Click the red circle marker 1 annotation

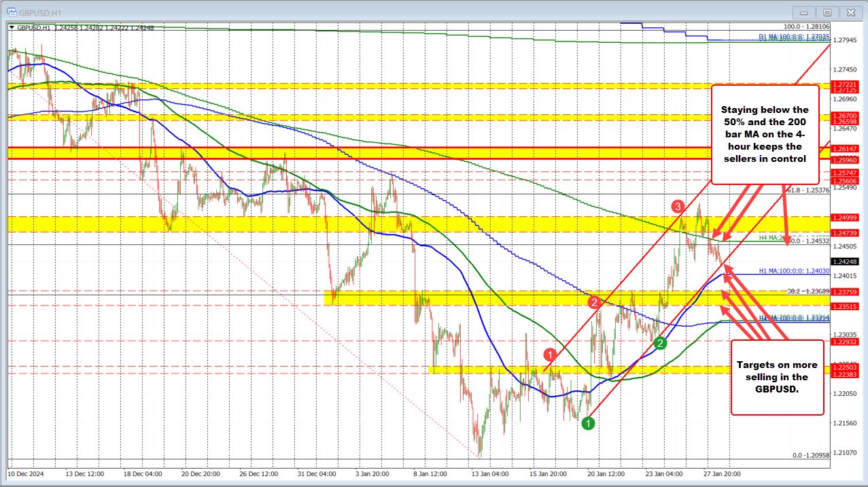coord(550,354)
